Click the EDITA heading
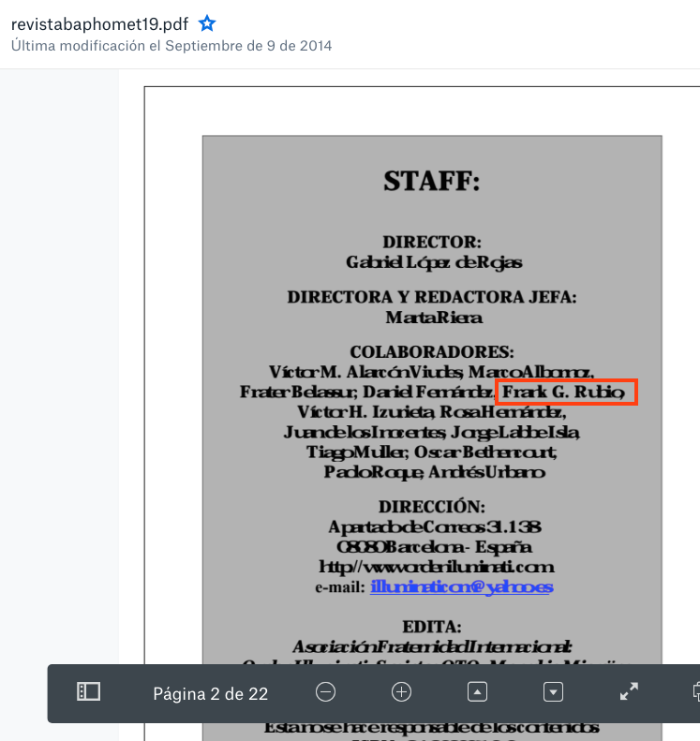Image resolution: width=700 pixels, height=741 pixels. (432, 626)
